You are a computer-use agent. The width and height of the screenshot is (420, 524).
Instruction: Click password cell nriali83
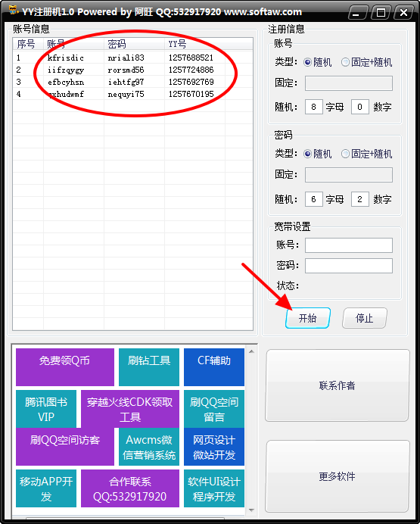[x=126, y=58]
